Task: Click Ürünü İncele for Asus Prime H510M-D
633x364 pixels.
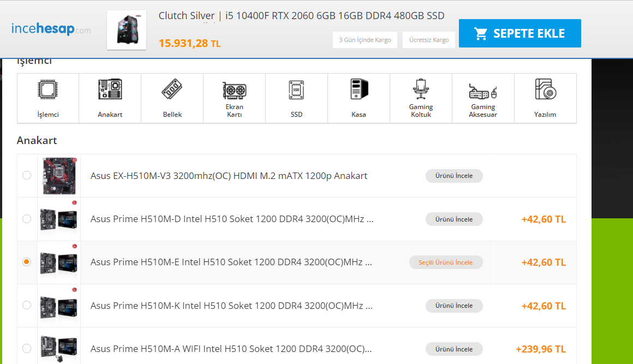Action: [x=454, y=219]
